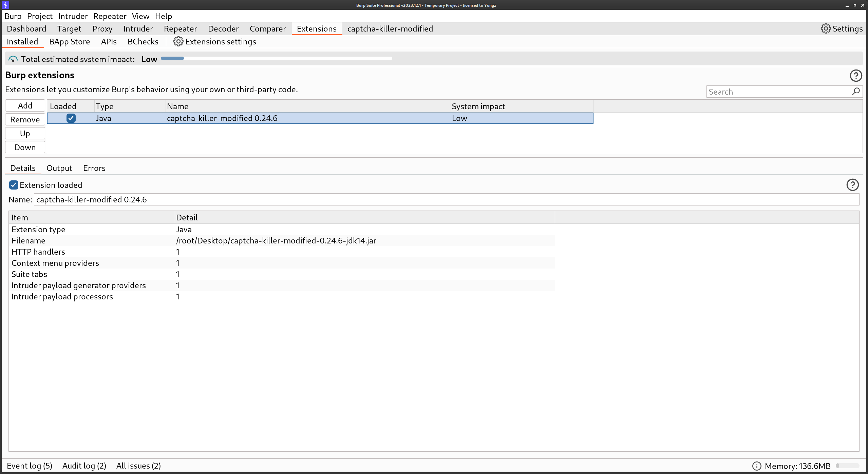Select the Intruder payload generator providers row
Screen dimensions: 868x474
click(x=282, y=285)
